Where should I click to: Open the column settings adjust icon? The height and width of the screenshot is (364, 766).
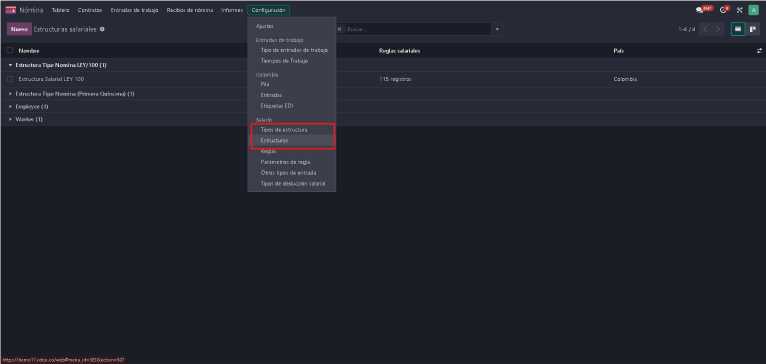(759, 51)
